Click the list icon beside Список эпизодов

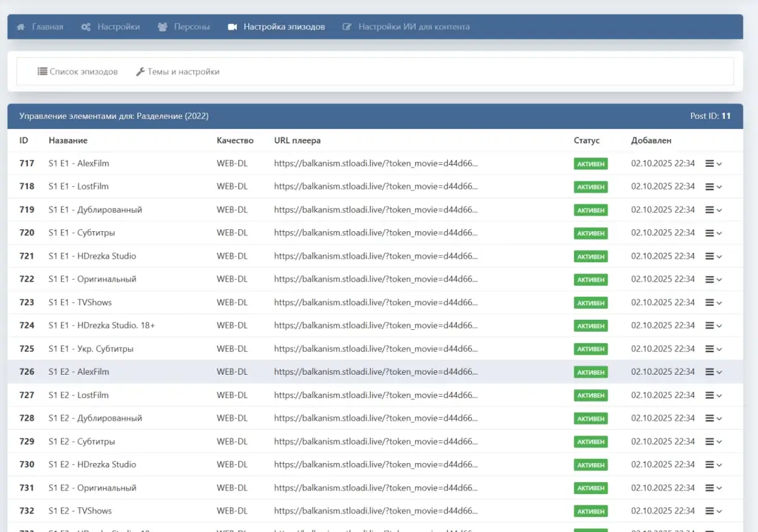pyautogui.click(x=42, y=71)
